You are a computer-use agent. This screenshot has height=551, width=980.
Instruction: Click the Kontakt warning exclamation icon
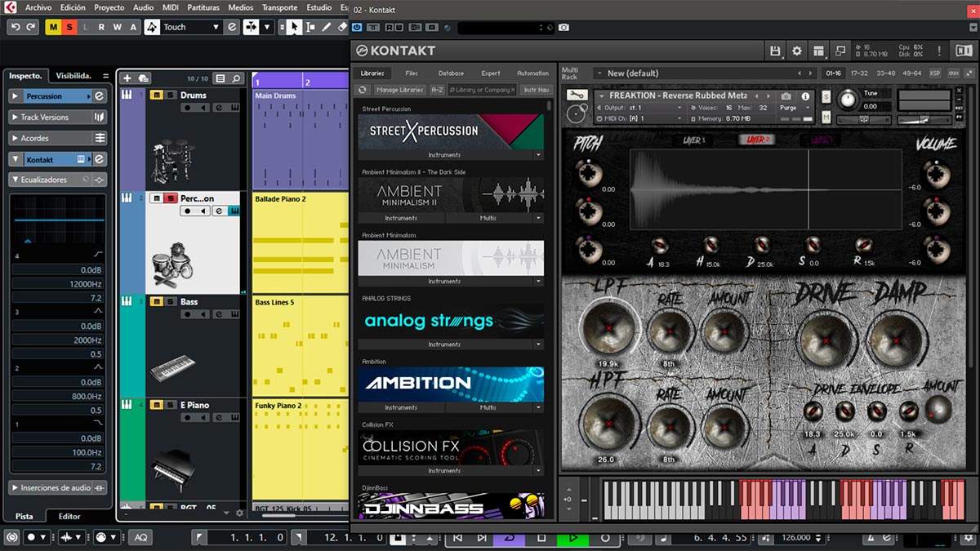point(939,51)
